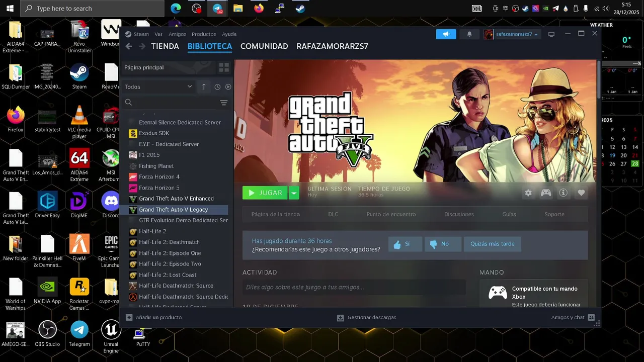Viewport: 644px width, 362px height.
Task: Click the thumbs up Sí button
Action: pos(405,244)
